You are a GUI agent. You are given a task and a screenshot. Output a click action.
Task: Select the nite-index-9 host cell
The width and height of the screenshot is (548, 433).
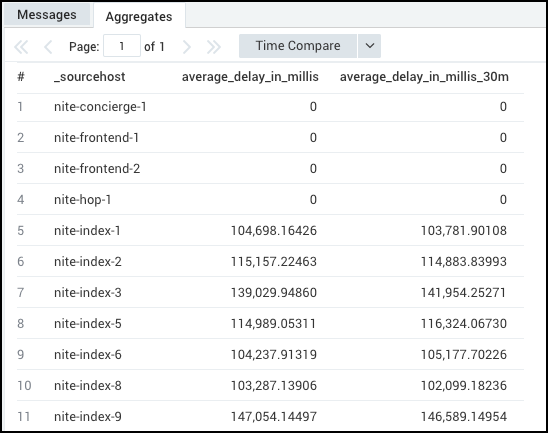[x=88, y=417]
